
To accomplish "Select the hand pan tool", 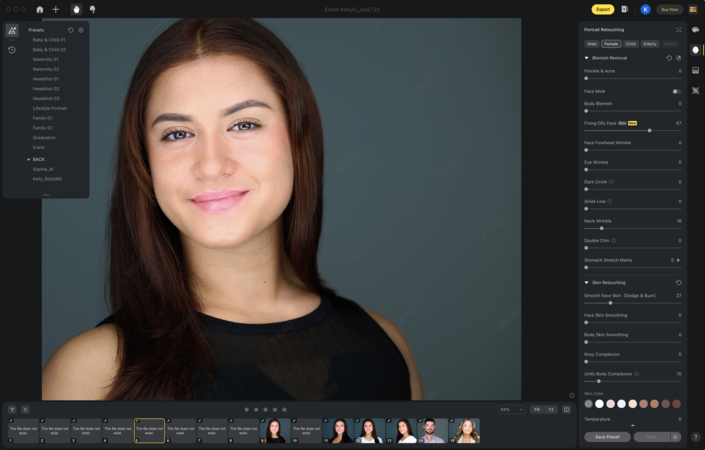I will click(76, 9).
